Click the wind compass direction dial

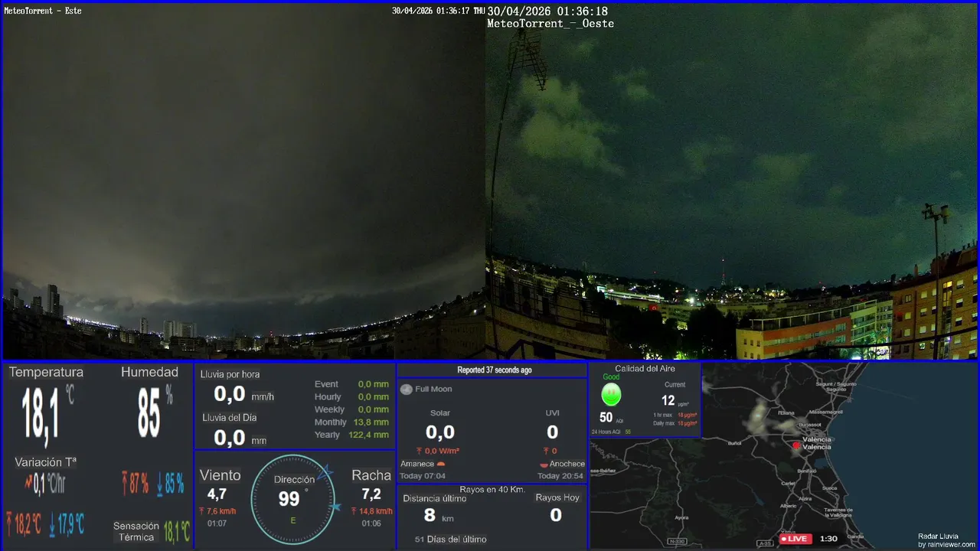coord(293,499)
